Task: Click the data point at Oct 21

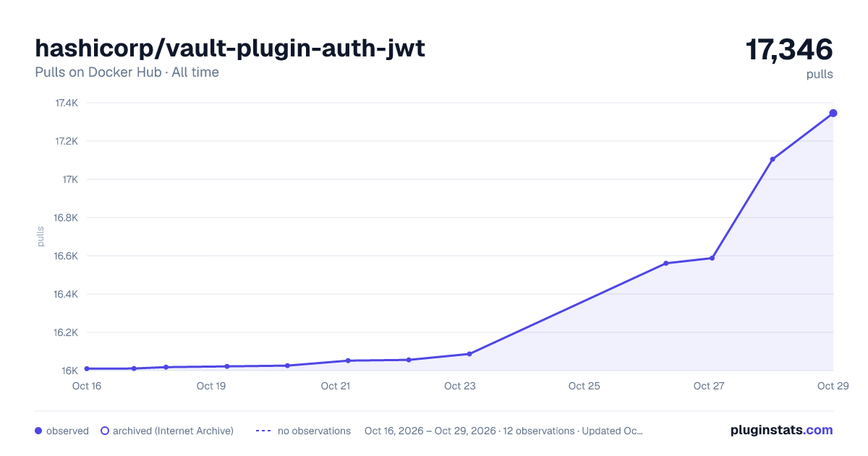Action: (348, 360)
